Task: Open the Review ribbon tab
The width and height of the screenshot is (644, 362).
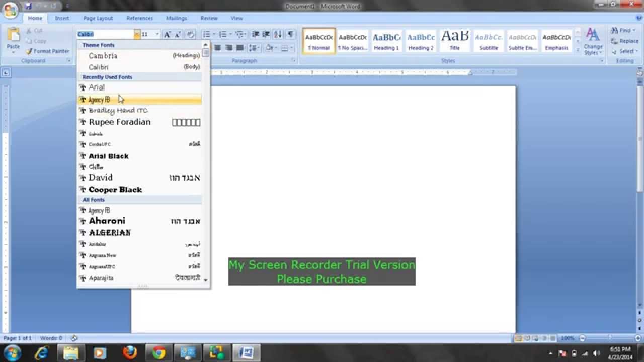Action: (209, 19)
